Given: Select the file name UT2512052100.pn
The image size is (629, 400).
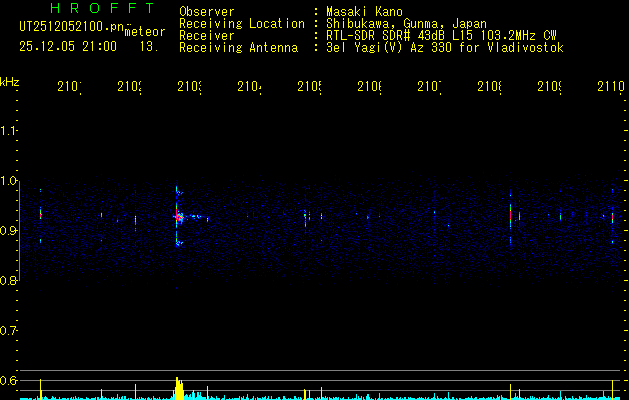Looking at the screenshot, I should pyautogui.click(x=71, y=26).
